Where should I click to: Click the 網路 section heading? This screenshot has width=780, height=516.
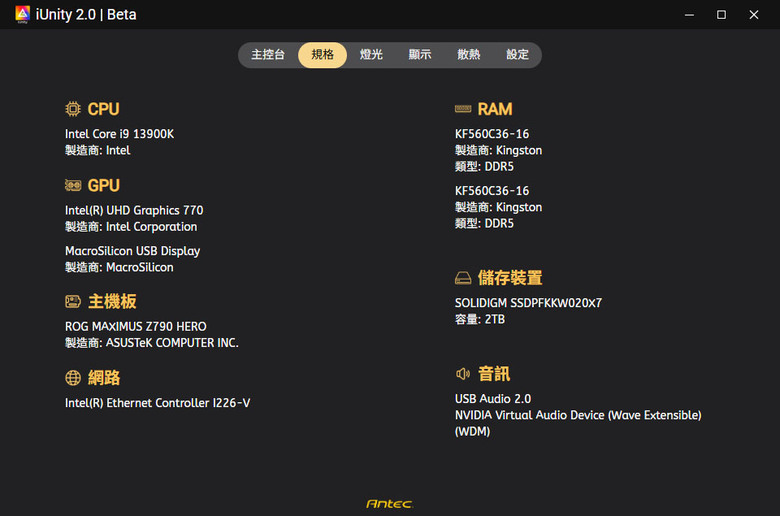click(x=104, y=378)
